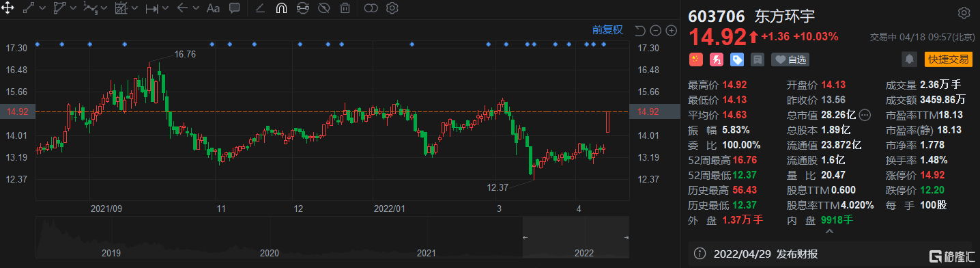980x268 pixels.
Task: Open the price alert bell icon
Action: pyautogui.click(x=909, y=59)
